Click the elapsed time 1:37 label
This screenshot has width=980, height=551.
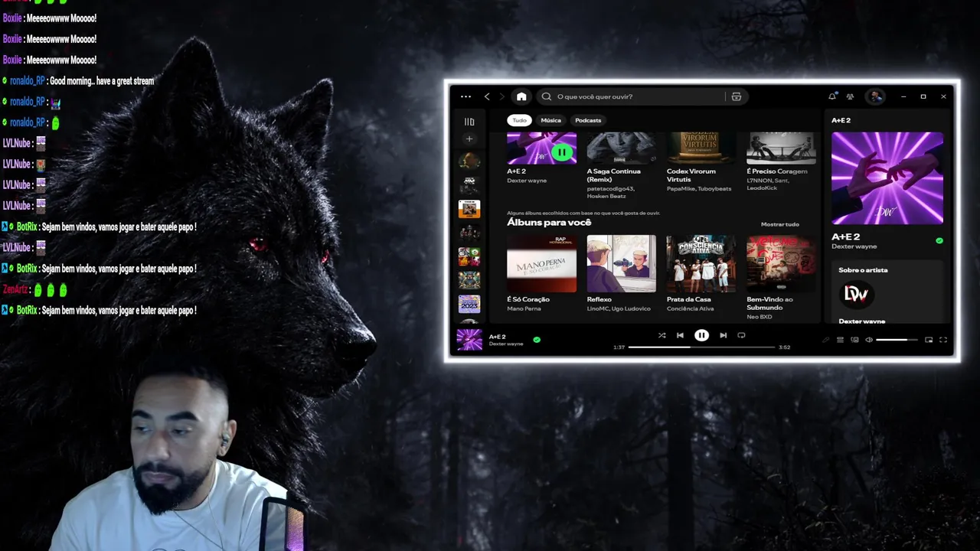pyautogui.click(x=619, y=347)
